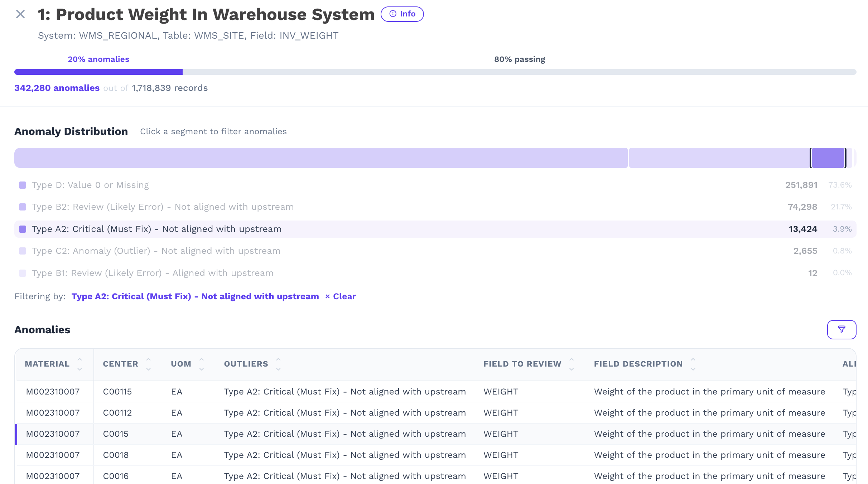Sort by FIELD DESCRIPTION column arrows

click(693, 364)
